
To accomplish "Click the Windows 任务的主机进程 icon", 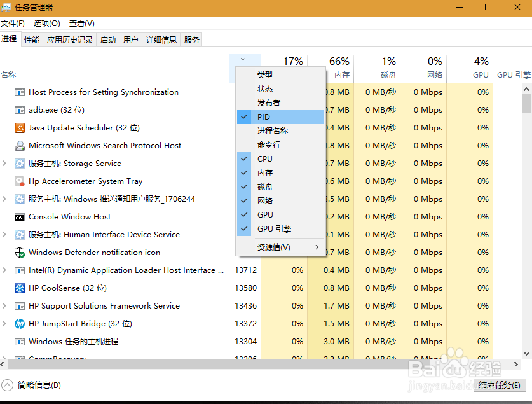I will (x=20, y=342).
